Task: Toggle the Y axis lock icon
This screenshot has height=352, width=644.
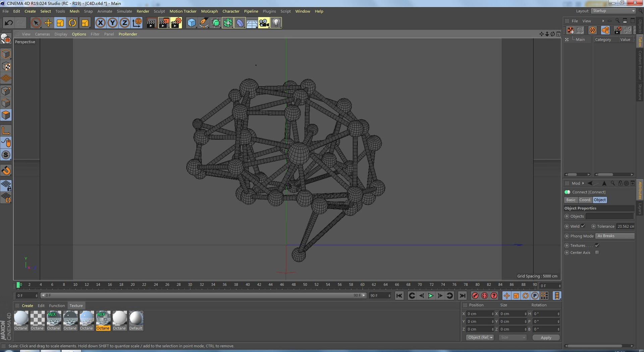Action: click(x=112, y=23)
